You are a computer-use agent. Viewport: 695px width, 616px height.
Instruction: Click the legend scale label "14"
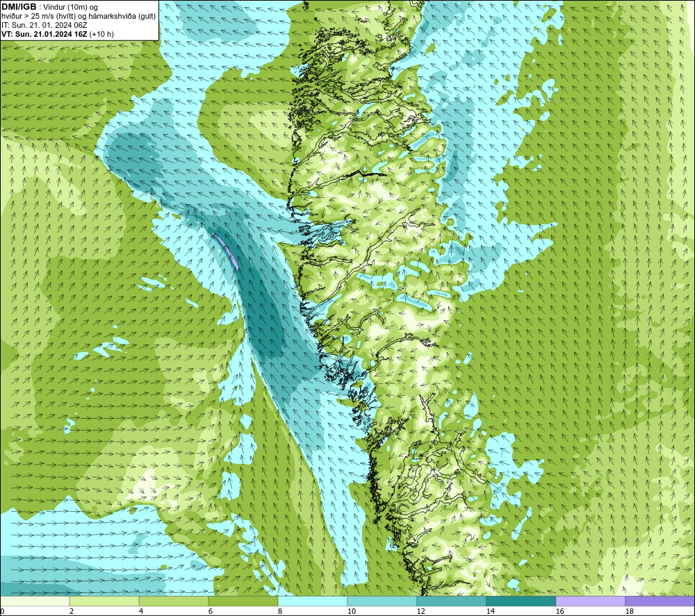click(490, 612)
